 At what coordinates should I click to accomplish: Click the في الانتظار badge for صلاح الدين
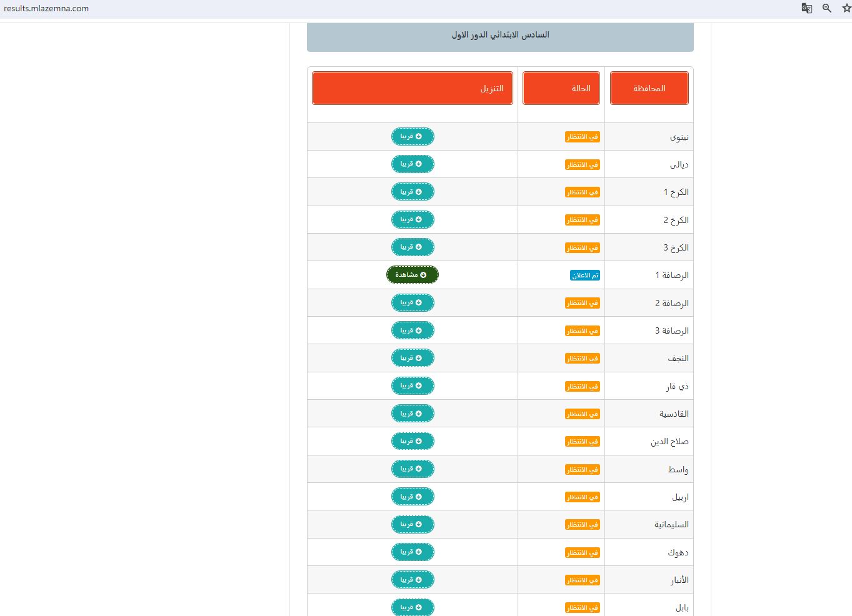click(582, 442)
